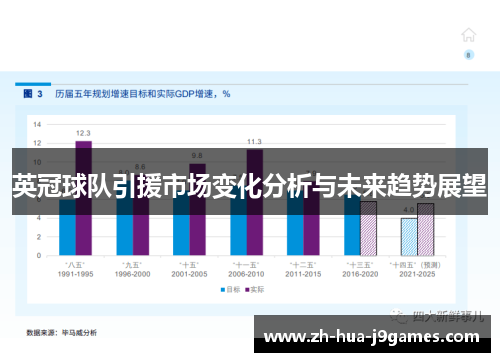
Task: Click the purple bar for 1991-1995
Action: tap(84, 198)
